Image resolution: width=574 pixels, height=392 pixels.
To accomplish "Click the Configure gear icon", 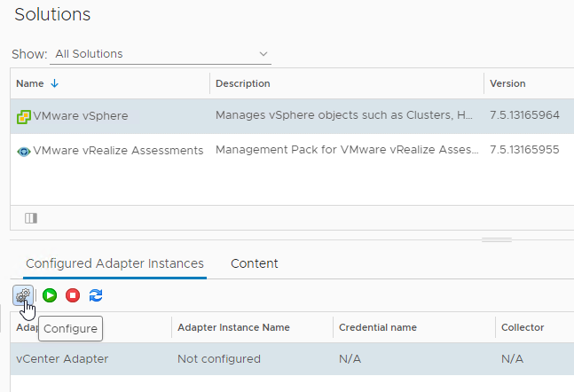I will 23,295.
